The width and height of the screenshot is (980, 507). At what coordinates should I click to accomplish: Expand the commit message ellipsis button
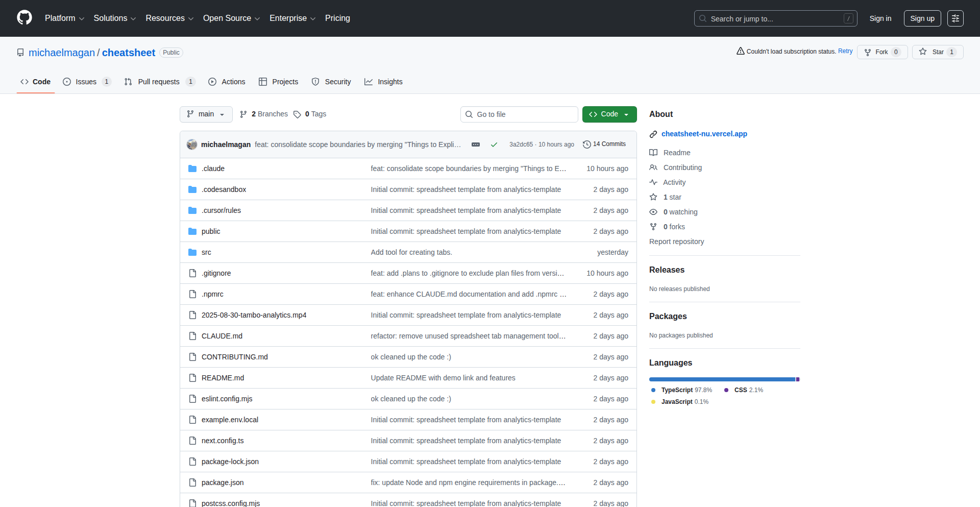pyautogui.click(x=475, y=144)
